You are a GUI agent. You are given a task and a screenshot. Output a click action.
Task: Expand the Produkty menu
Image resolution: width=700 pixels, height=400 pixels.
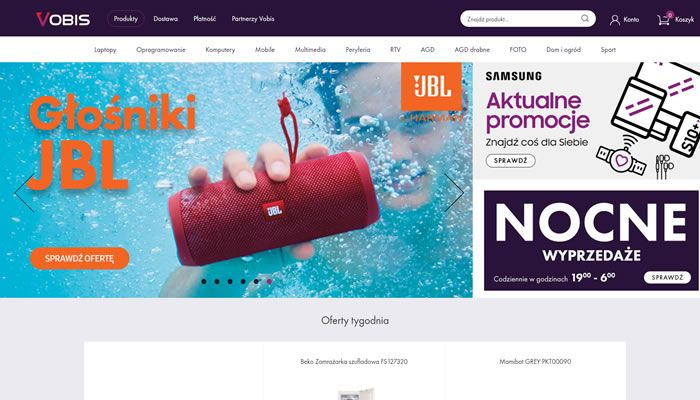(x=125, y=19)
